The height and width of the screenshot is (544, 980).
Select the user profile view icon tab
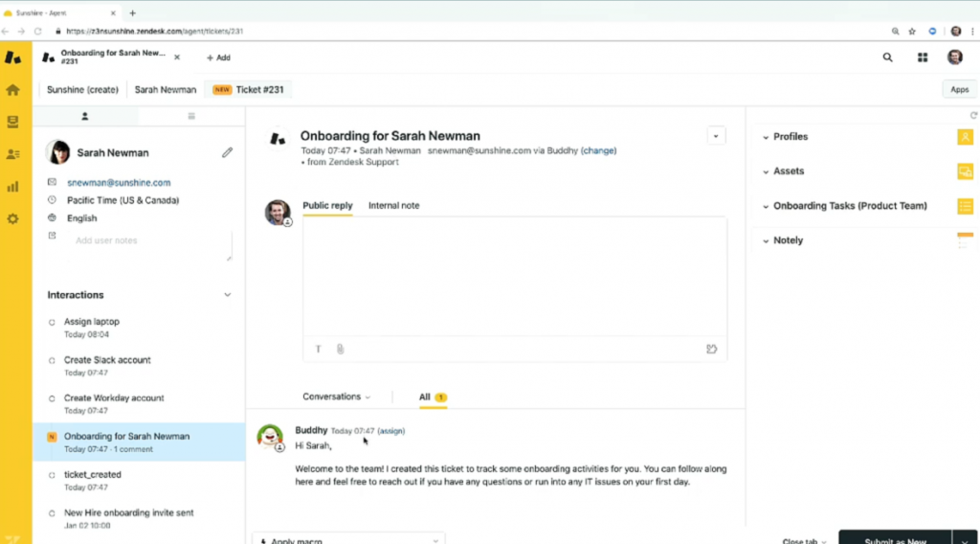85,116
